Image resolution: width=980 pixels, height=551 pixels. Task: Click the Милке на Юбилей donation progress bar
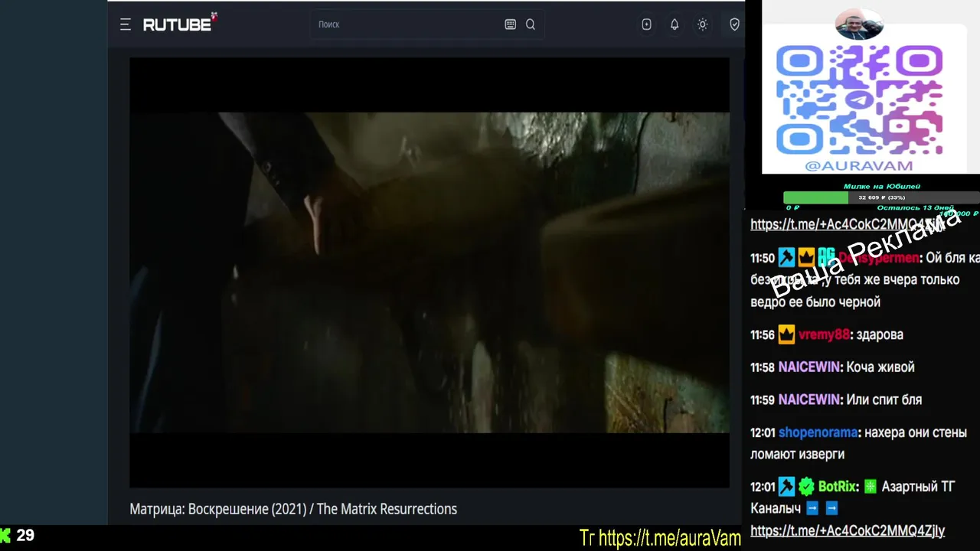click(881, 197)
